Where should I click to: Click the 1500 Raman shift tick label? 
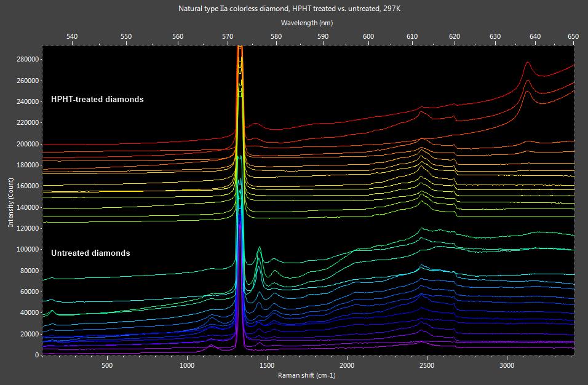pyautogui.click(x=266, y=365)
